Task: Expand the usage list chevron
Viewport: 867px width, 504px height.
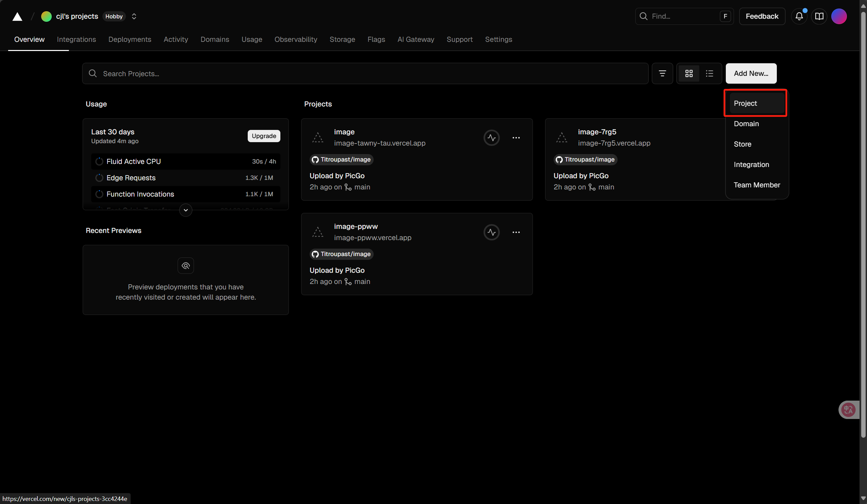Action: click(x=185, y=210)
